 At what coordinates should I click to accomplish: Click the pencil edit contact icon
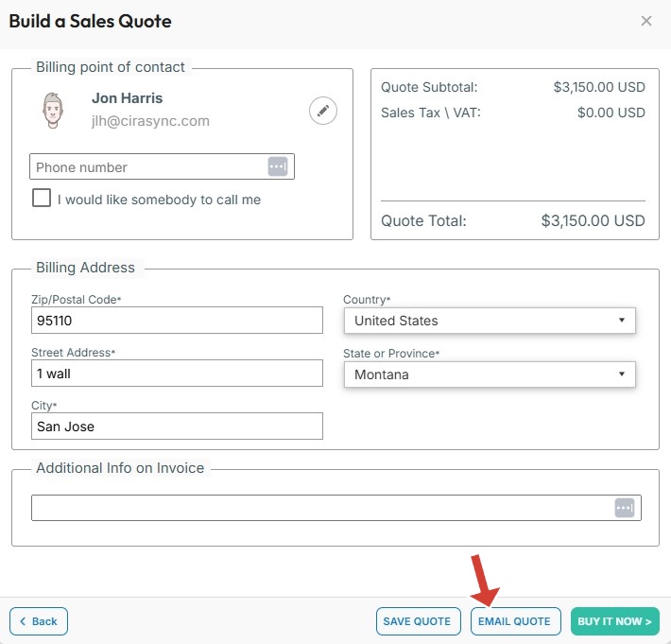pos(323,111)
